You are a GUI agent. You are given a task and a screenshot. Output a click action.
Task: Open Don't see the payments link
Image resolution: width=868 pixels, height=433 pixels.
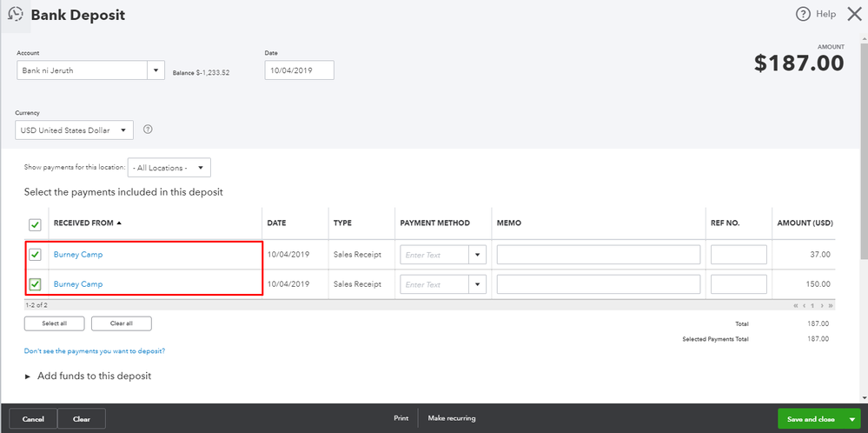[x=95, y=351]
